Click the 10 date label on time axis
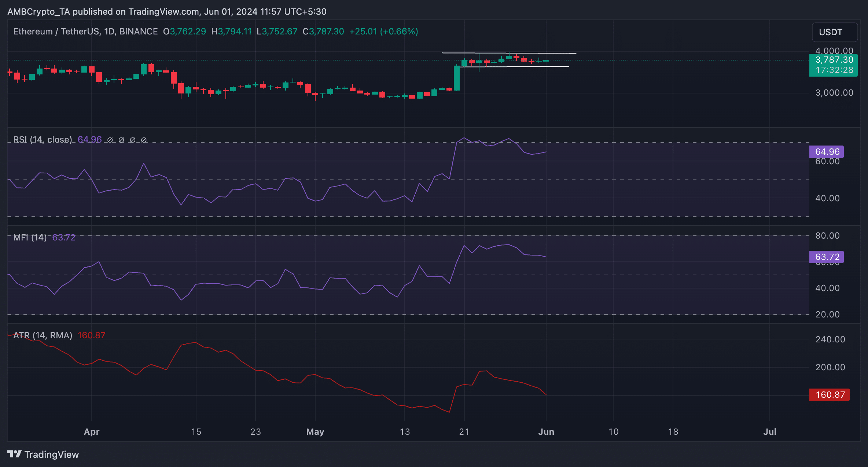Screen dimensions: 868x467 point(613,432)
